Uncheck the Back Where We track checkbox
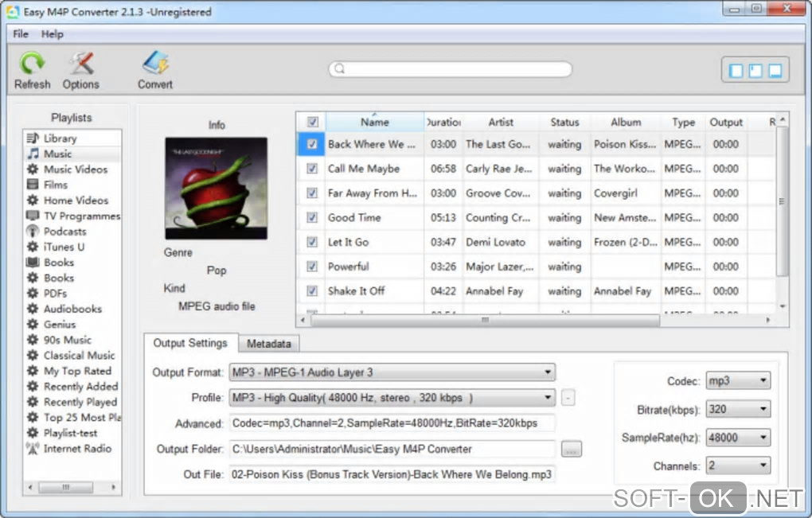 coord(312,144)
